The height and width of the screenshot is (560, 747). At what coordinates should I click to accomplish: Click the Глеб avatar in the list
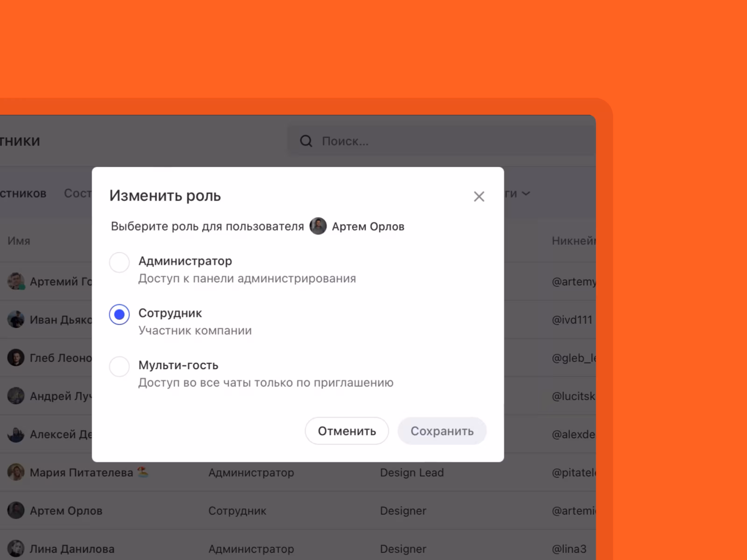tap(16, 358)
